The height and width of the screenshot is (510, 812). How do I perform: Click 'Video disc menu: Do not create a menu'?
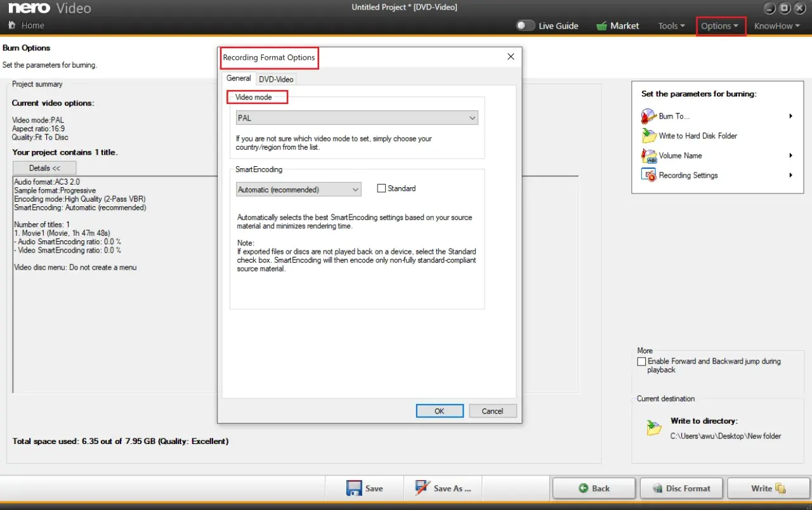click(75, 268)
